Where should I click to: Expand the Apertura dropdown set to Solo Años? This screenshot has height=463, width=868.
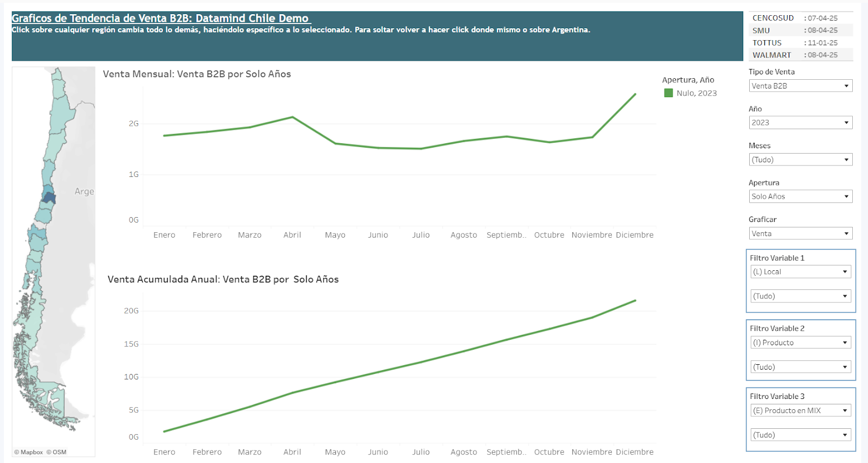click(x=800, y=196)
